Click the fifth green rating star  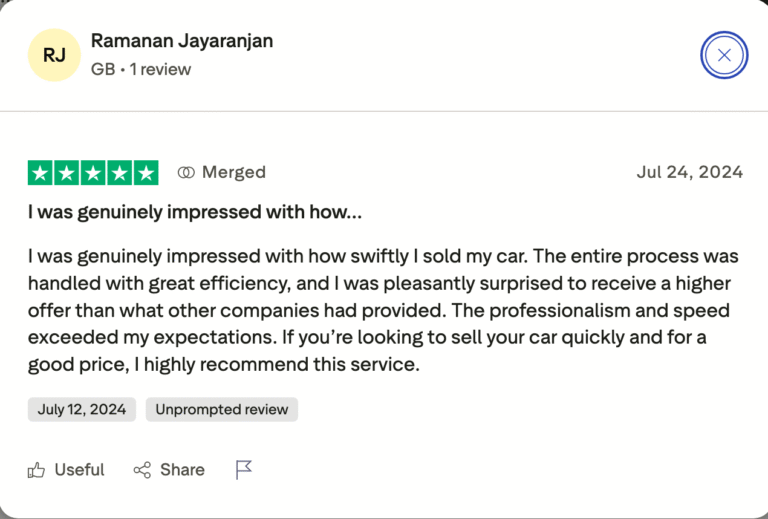(x=146, y=172)
